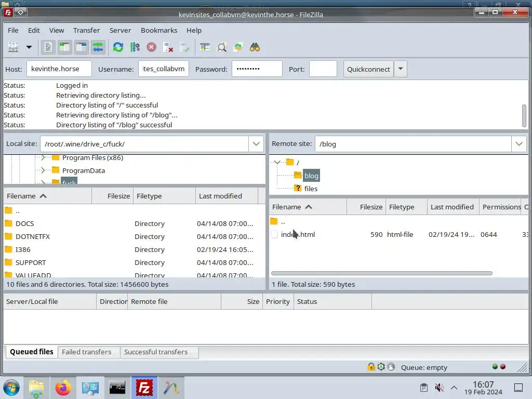
Task: Toggle the local directory tree view
Action: (65, 47)
